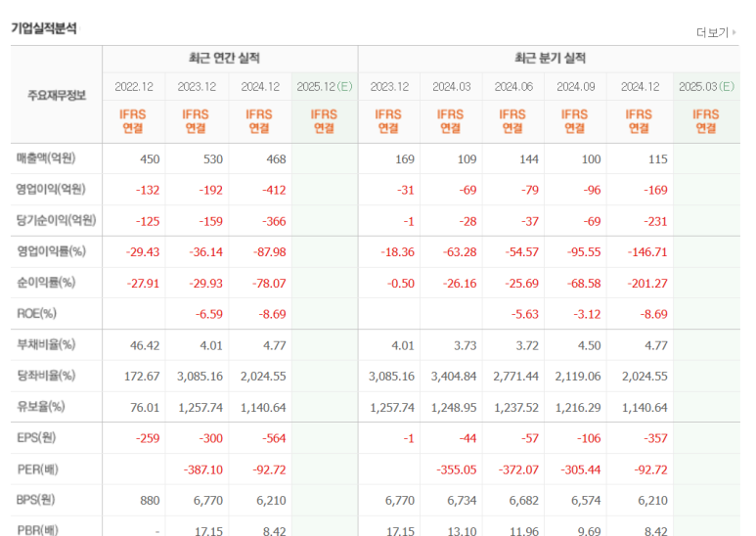Image resolution: width=756 pixels, height=536 pixels.
Task: Click the quarterly revenue value 169
Action: coord(405,159)
